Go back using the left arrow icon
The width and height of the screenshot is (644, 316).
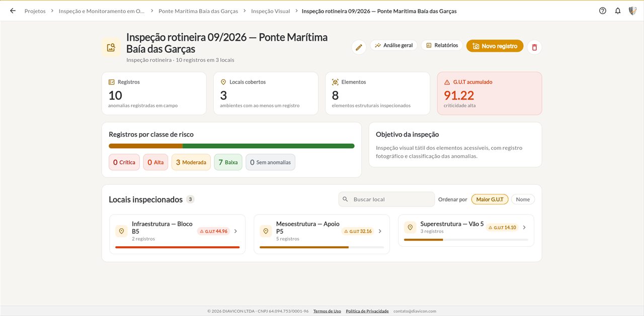(13, 11)
